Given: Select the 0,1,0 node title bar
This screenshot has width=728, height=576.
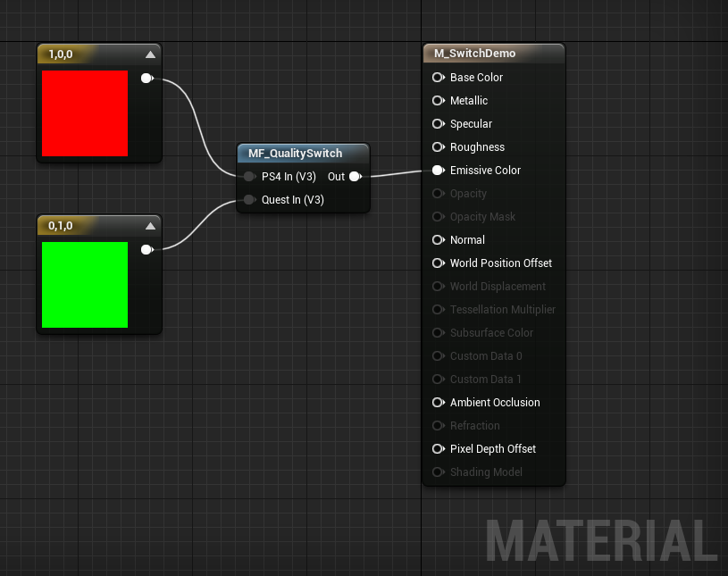Looking at the screenshot, I should (99, 226).
